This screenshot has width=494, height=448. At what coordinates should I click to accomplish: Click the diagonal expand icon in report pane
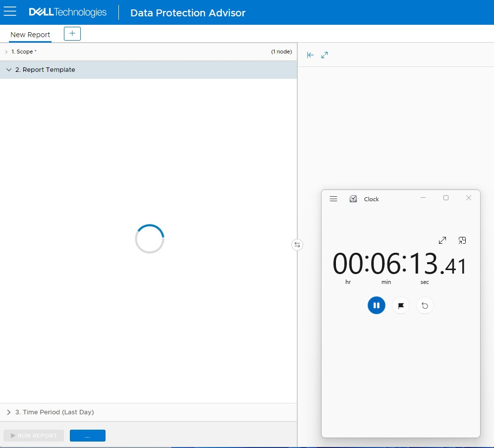click(x=325, y=55)
